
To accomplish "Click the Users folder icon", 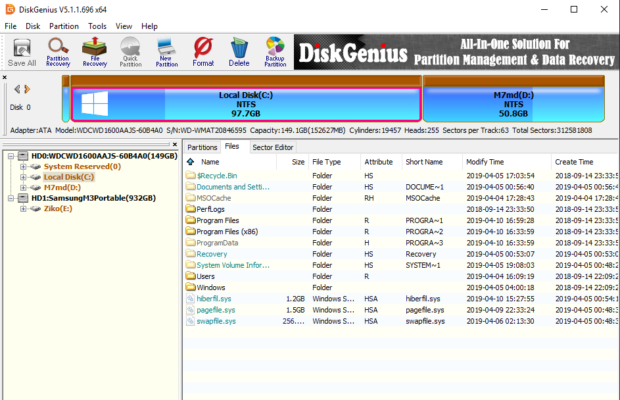I will coord(191,276).
